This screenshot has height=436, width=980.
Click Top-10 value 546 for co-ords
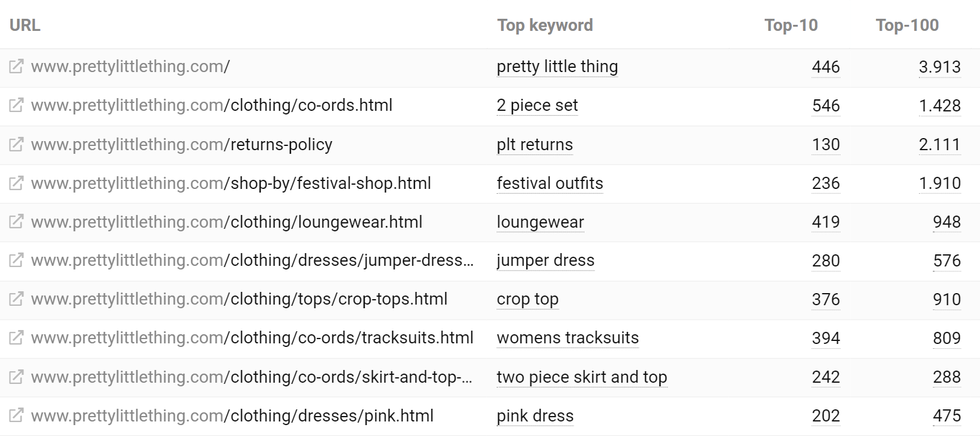[x=826, y=105]
